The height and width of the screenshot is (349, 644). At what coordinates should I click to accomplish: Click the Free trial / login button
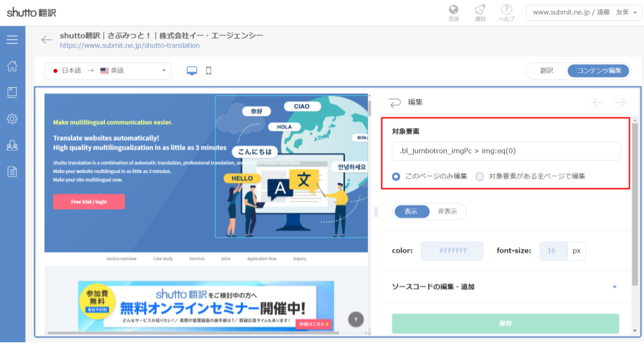[x=88, y=202]
